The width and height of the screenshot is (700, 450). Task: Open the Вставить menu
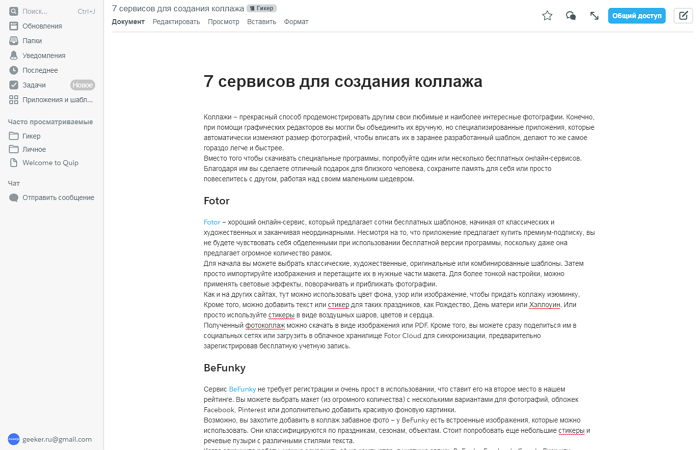261,21
